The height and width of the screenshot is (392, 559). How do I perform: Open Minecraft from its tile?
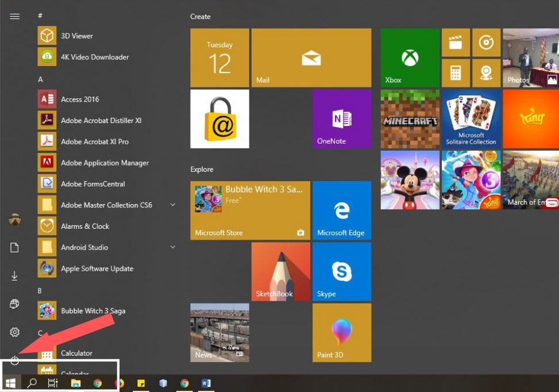(410, 119)
